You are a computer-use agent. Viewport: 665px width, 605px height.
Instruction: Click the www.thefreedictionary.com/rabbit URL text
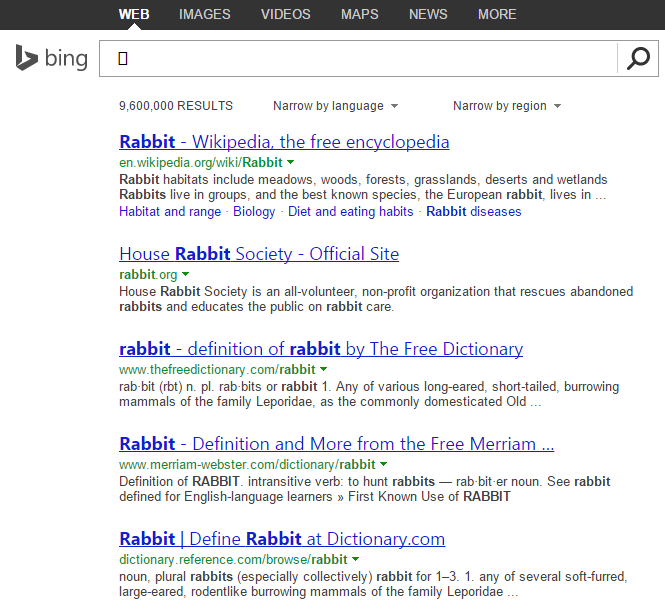(x=217, y=369)
